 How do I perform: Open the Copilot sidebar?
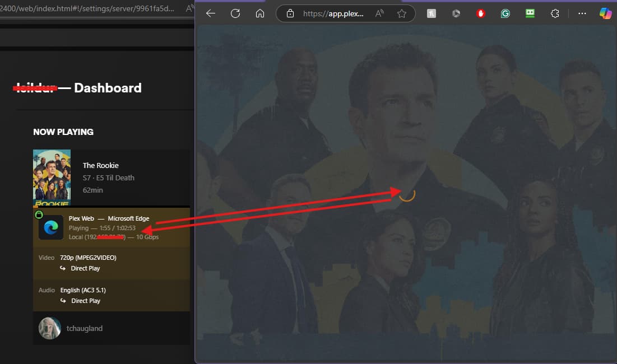tap(605, 14)
